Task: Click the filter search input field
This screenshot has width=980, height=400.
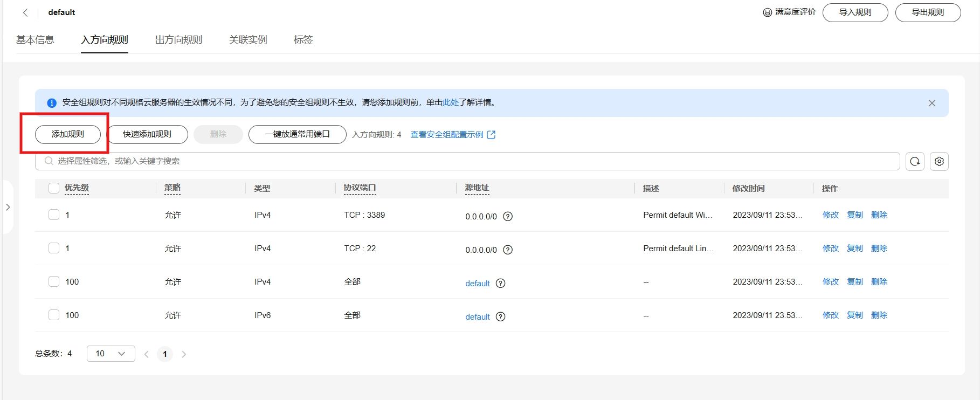Action: click(467, 161)
